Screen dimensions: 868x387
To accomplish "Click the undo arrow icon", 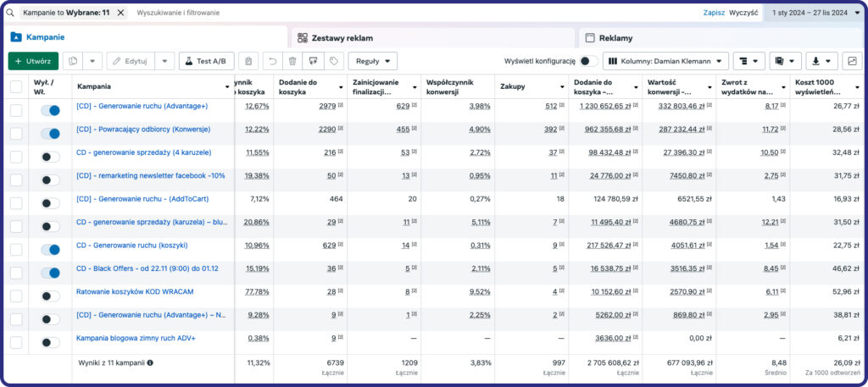I will pyautogui.click(x=271, y=61).
